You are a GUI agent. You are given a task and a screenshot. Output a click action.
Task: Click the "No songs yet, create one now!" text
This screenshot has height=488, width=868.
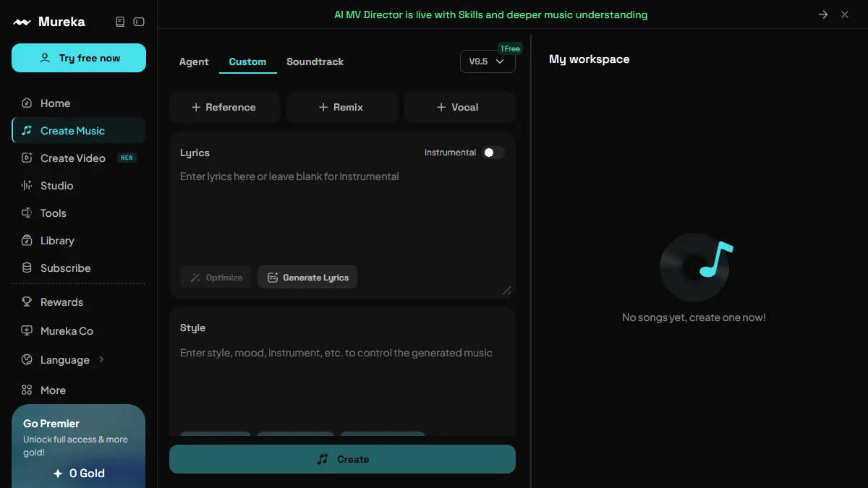[694, 317]
